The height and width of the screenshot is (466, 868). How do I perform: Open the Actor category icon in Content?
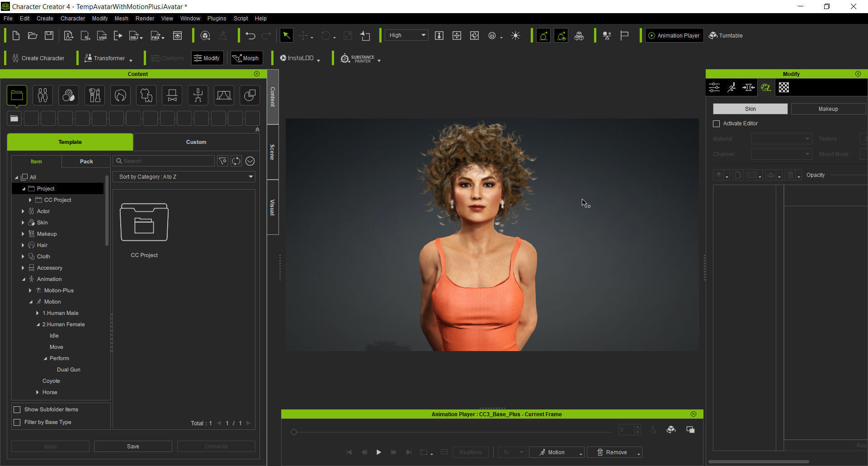(x=42, y=95)
